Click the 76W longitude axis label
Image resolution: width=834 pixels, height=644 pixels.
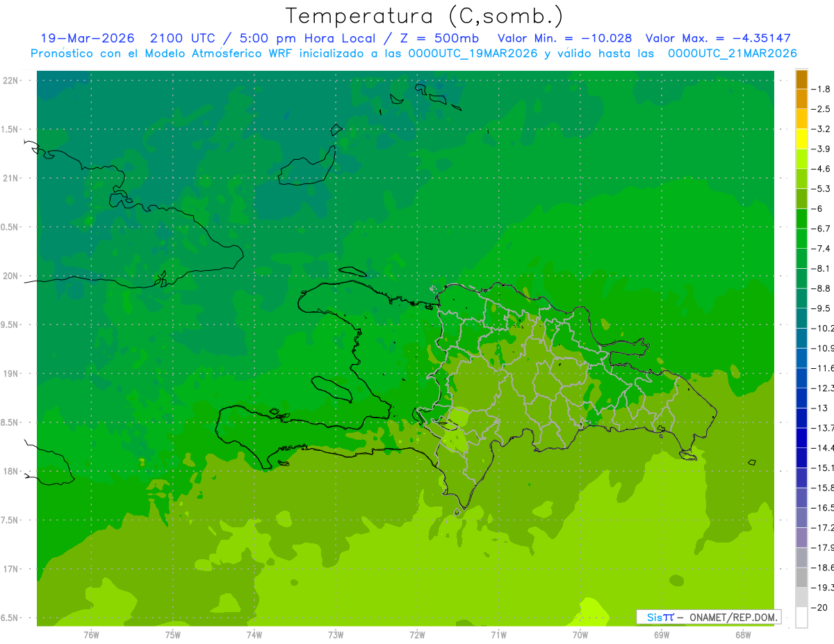(91, 635)
